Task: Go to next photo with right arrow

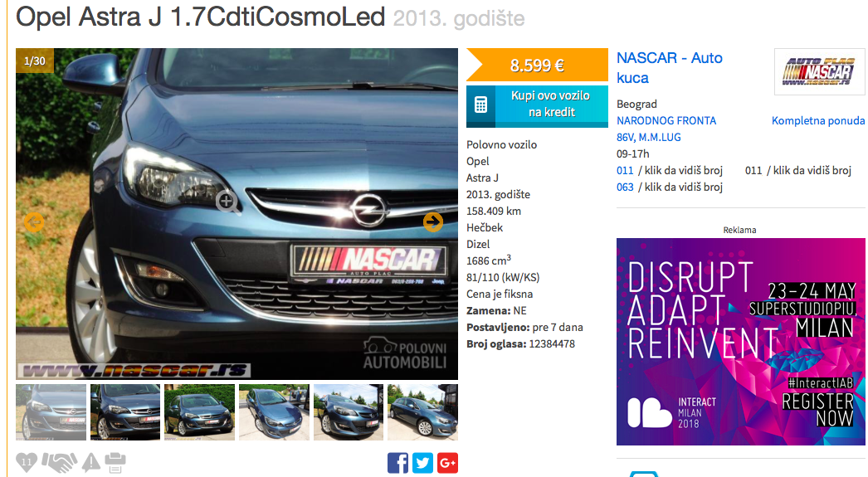Action: 433,221
